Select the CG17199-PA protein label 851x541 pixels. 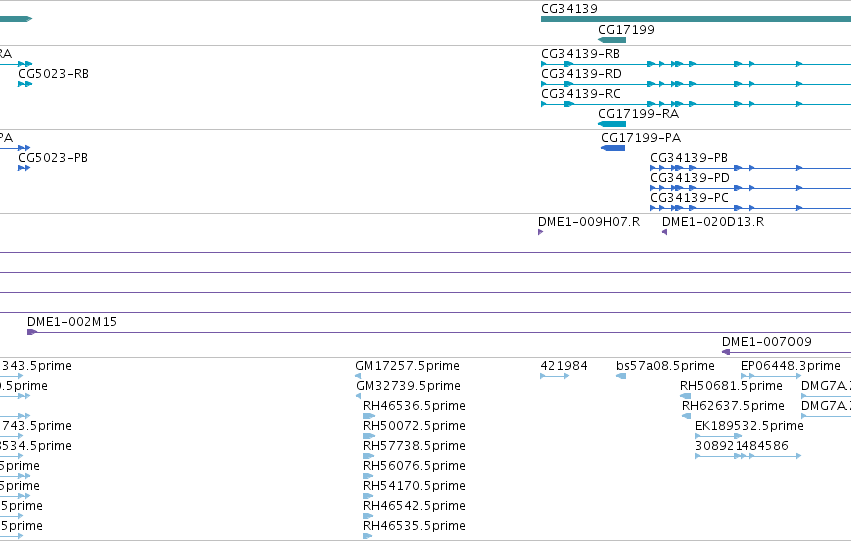[641, 138]
